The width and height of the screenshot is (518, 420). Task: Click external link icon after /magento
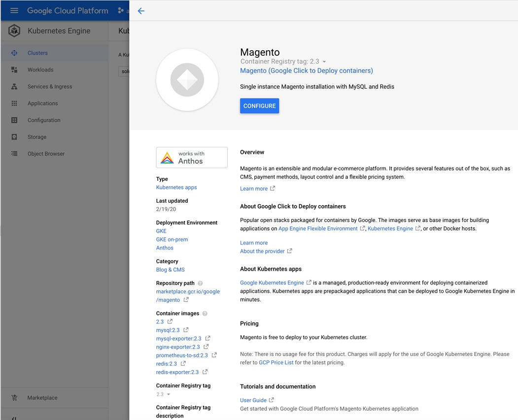[186, 300]
